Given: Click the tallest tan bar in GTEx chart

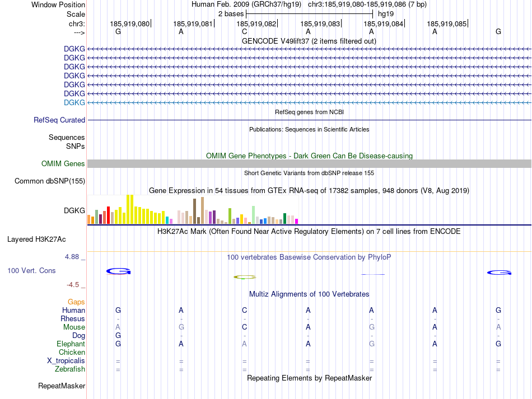Looking at the screenshot, I should [x=203, y=210].
